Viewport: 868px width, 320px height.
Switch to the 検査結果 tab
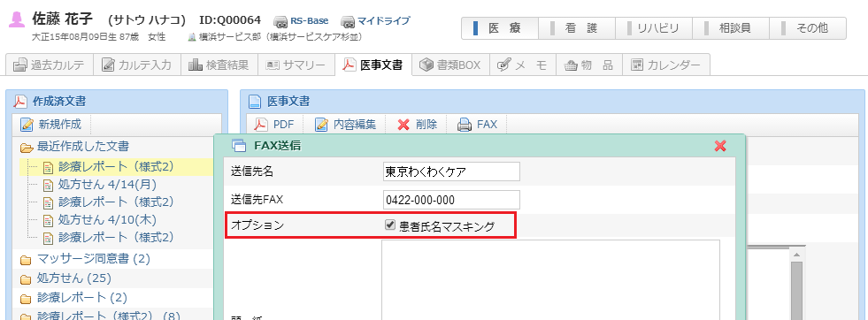click(x=219, y=65)
